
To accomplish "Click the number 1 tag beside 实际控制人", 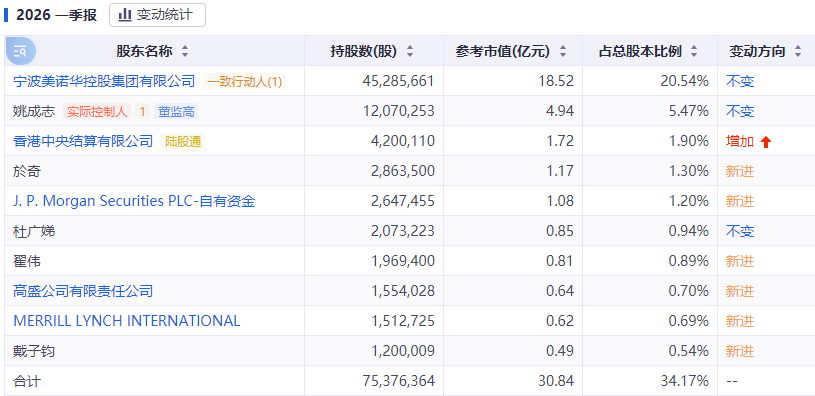I will tap(142, 111).
